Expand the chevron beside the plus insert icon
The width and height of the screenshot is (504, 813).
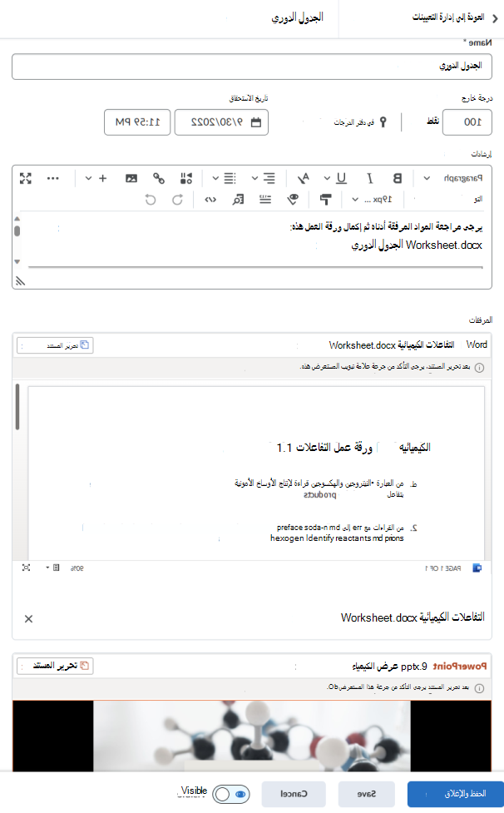click(x=89, y=178)
